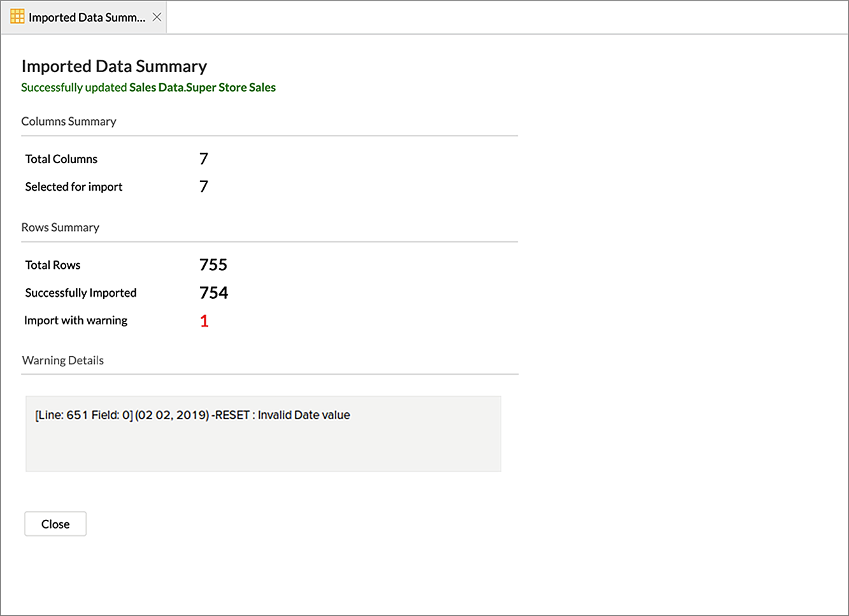The height and width of the screenshot is (616, 849).
Task: Click the Sales Data.Super Store Sales text
Action: [x=203, y=87]
